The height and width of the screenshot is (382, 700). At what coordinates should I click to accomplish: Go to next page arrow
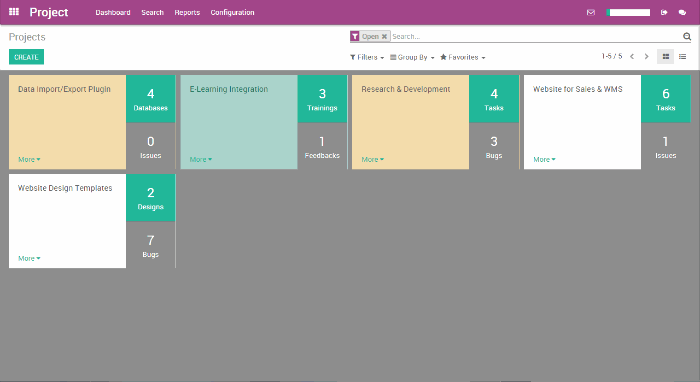tap(646, 57)
